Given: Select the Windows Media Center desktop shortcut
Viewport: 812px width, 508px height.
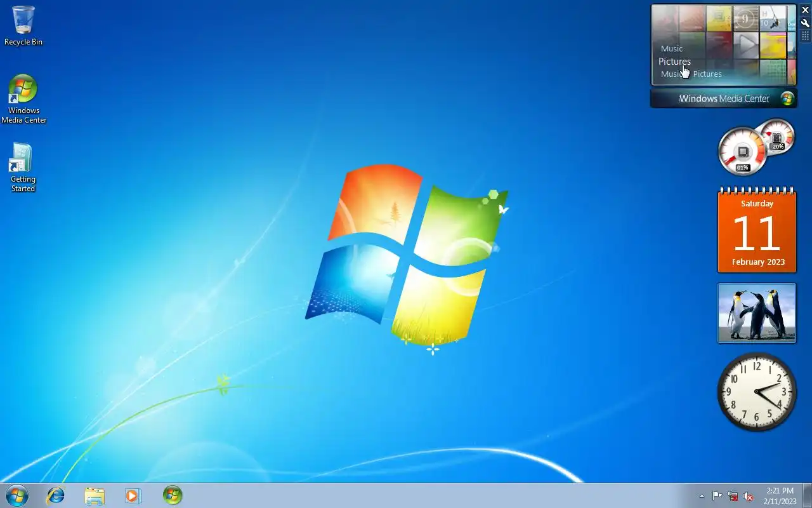Looking at the screenshot, I should click(23, 99).
